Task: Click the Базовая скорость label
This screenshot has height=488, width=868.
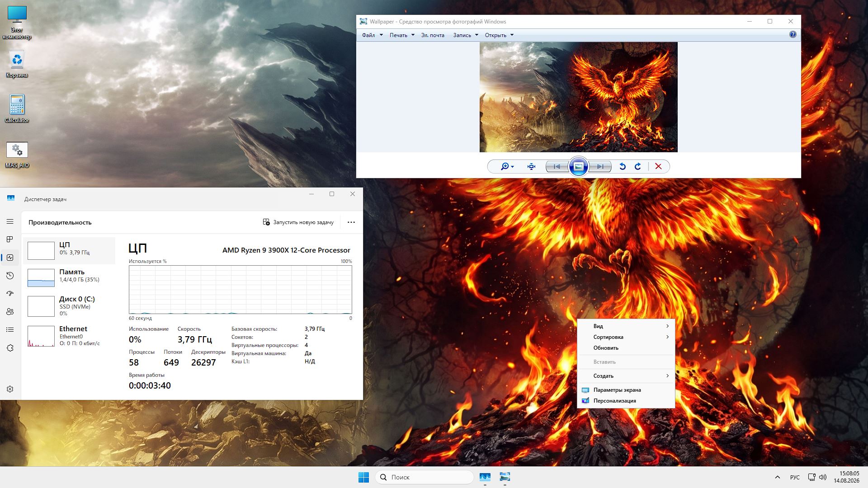Action: [x=254, y=329]
